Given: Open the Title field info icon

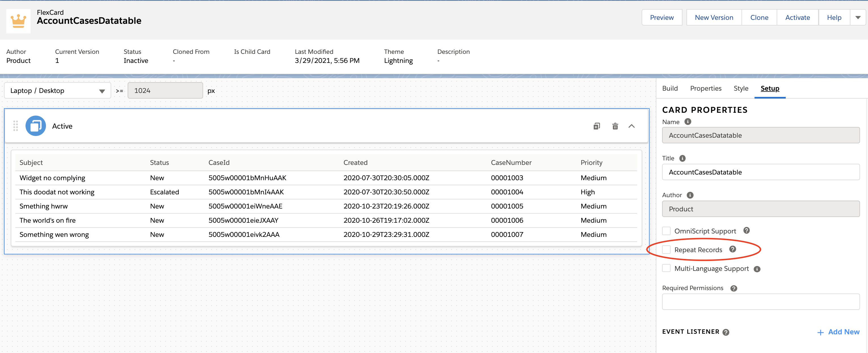Looking at the screenshot, I should point(682,158).
